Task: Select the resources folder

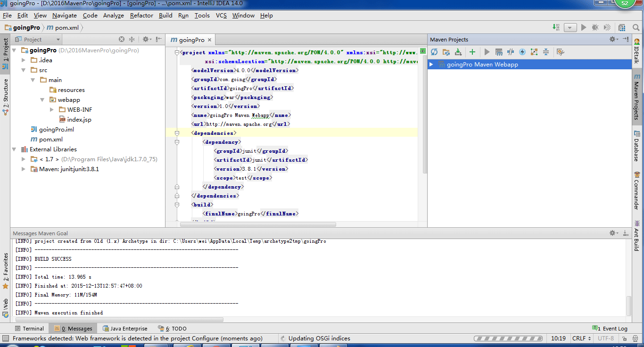Action: coord(67,90)
